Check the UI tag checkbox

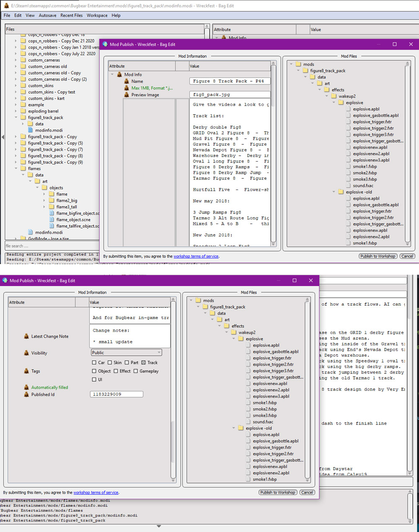[x=94, y=380]
